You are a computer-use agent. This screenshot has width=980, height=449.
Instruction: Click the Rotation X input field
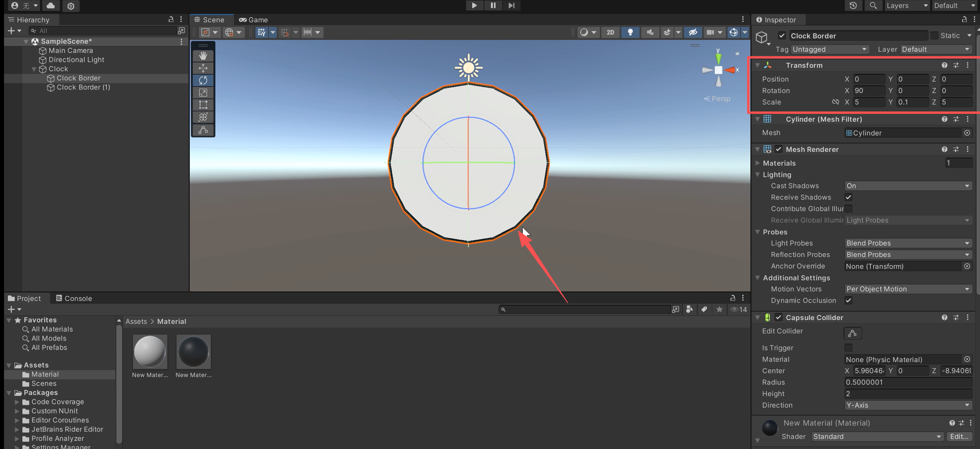pyautogui.click(x=869, y=91)
